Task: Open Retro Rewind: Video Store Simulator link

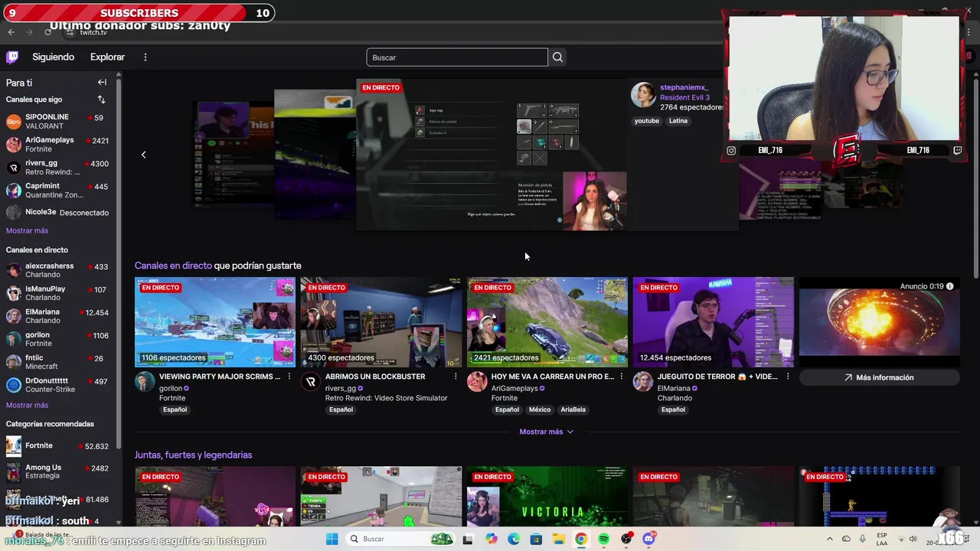Action: click(386, 398)
